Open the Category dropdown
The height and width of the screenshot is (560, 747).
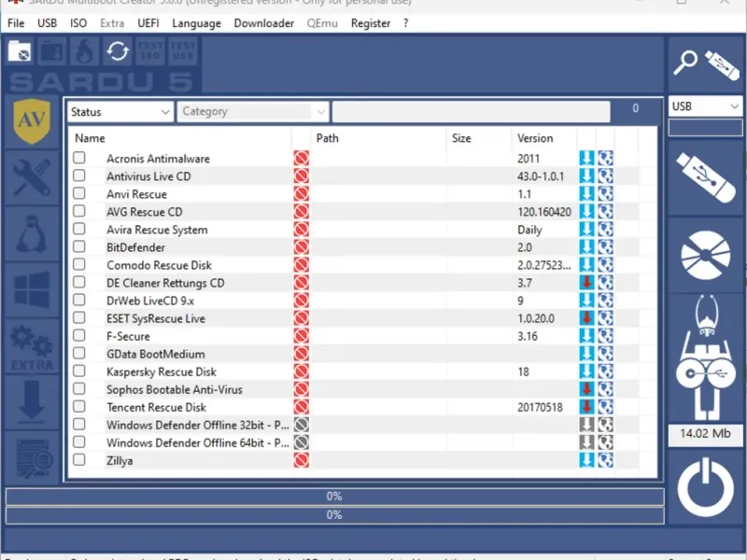point(253,112)
